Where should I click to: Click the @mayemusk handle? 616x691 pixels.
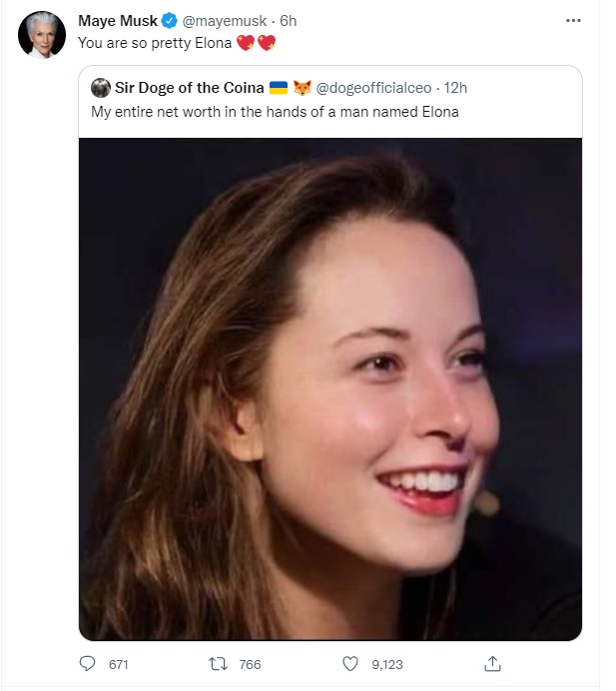tap(225, 21)
